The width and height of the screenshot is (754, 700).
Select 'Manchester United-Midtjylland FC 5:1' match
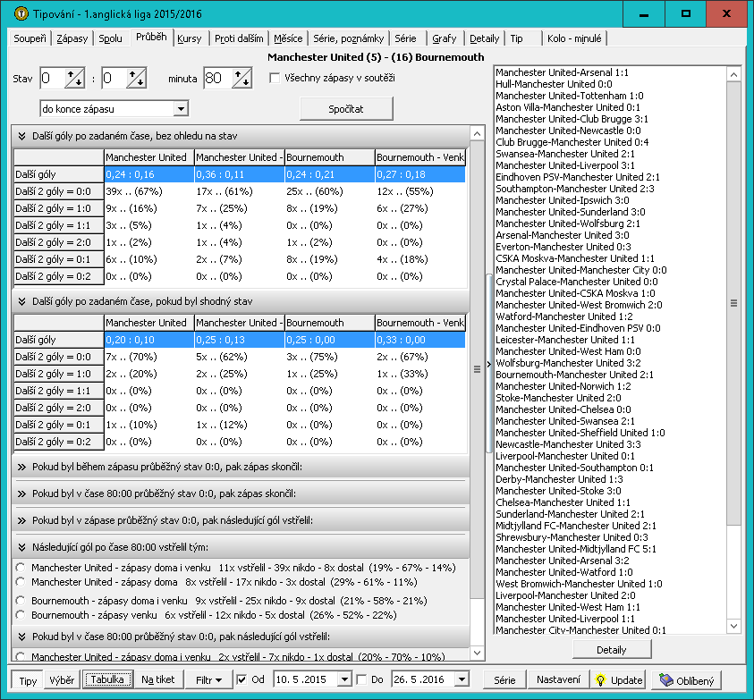point(576,549)
